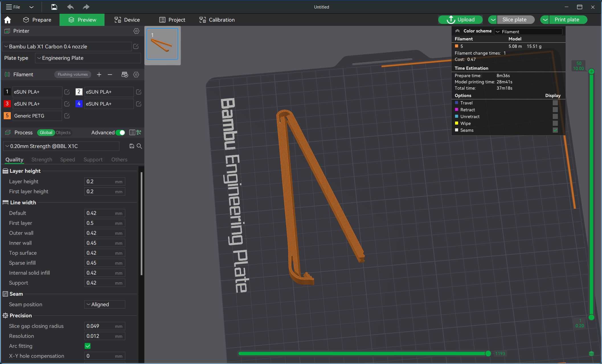602x364 pixels.
Task: Edit the Outer wall line width field
Action: tap(105, 233)
